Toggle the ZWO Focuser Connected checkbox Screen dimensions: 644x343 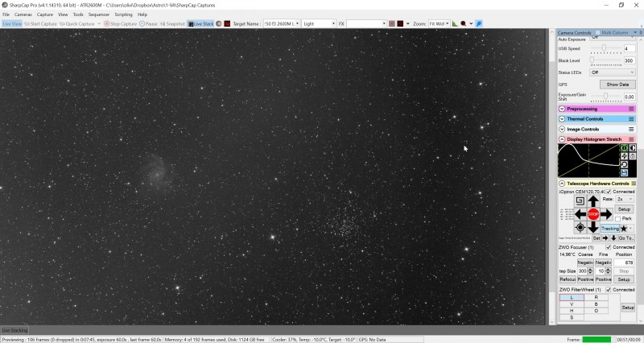609,247
